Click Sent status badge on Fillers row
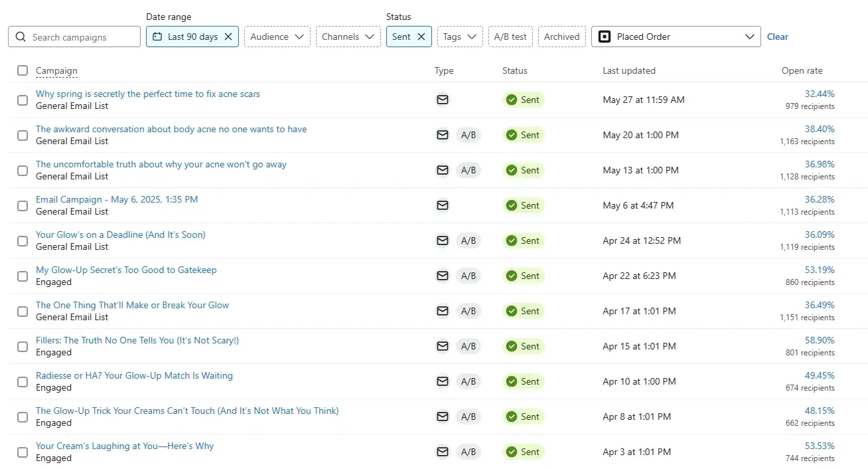This screenshot has width=868, height=469. (523, 346)
